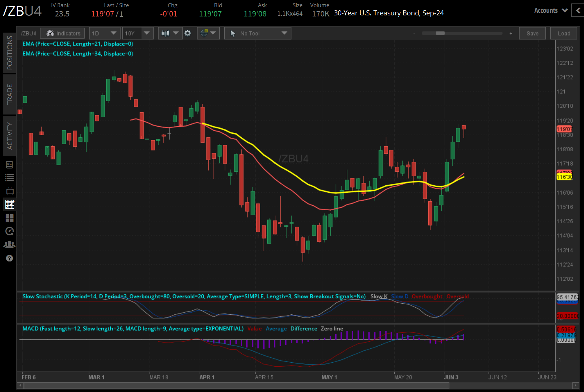The width and height of the screenshot is (584, 392).
Task: Click the Chg value -0'01
Action: [x=169, y=14]
